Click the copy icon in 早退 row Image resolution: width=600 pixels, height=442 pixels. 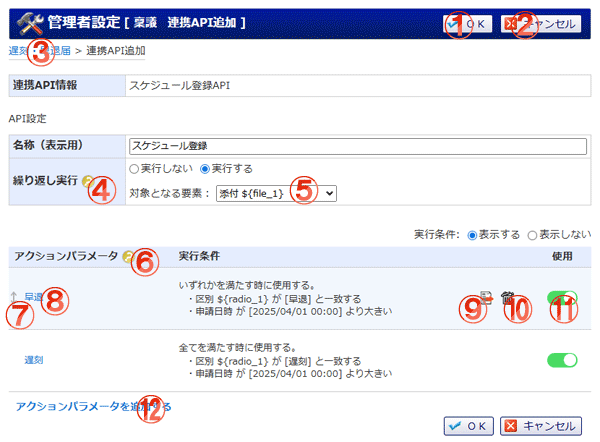486,298
